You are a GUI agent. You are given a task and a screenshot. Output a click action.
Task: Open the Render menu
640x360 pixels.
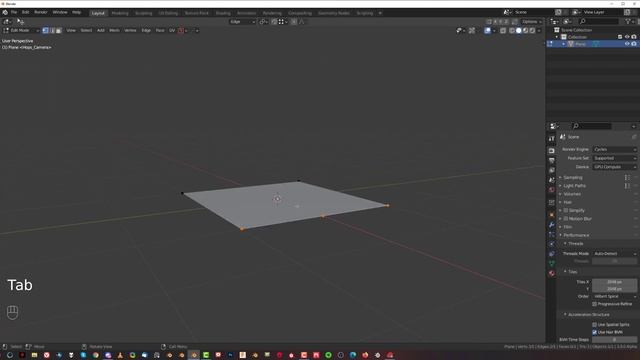[40, 13]
